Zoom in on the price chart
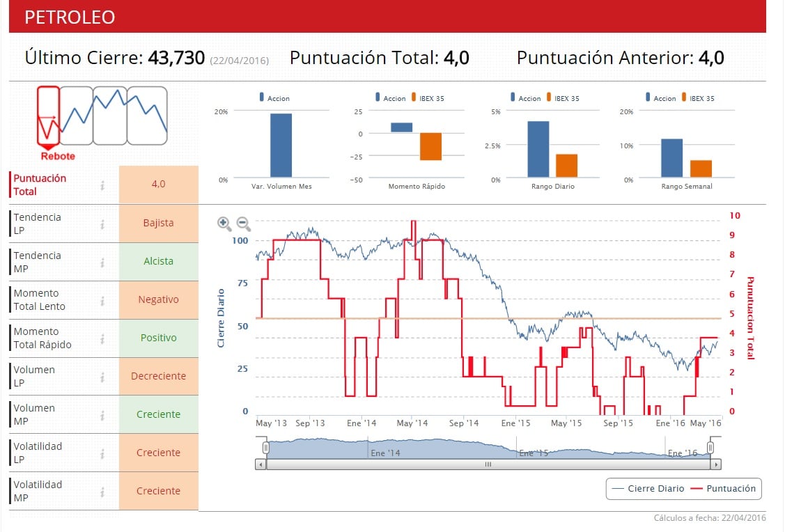This screenshot has height=532, width=785. [224, 224]
